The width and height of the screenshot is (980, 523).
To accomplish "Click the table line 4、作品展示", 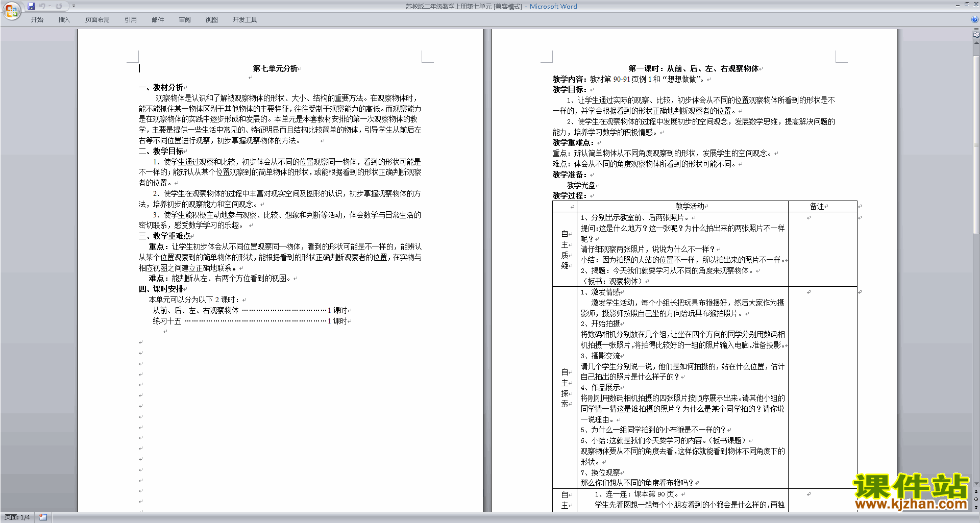I will (x=600, y=387).
